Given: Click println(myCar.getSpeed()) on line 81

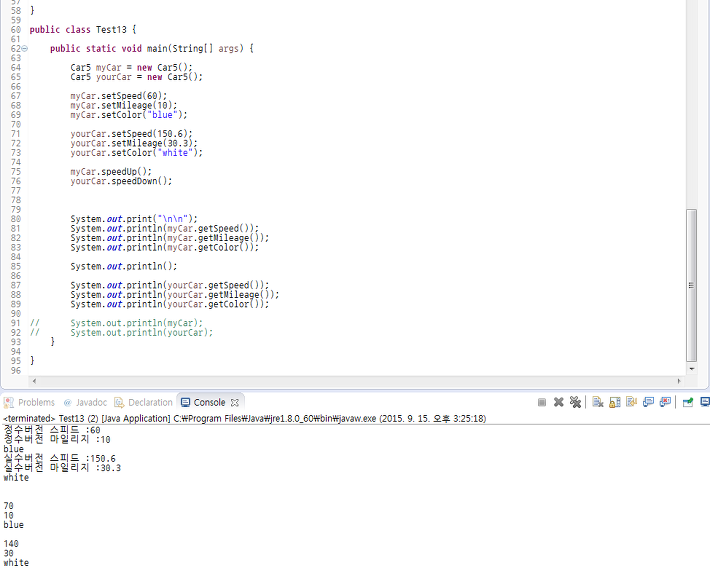Looking at the screenshot, I should point(164,228).
